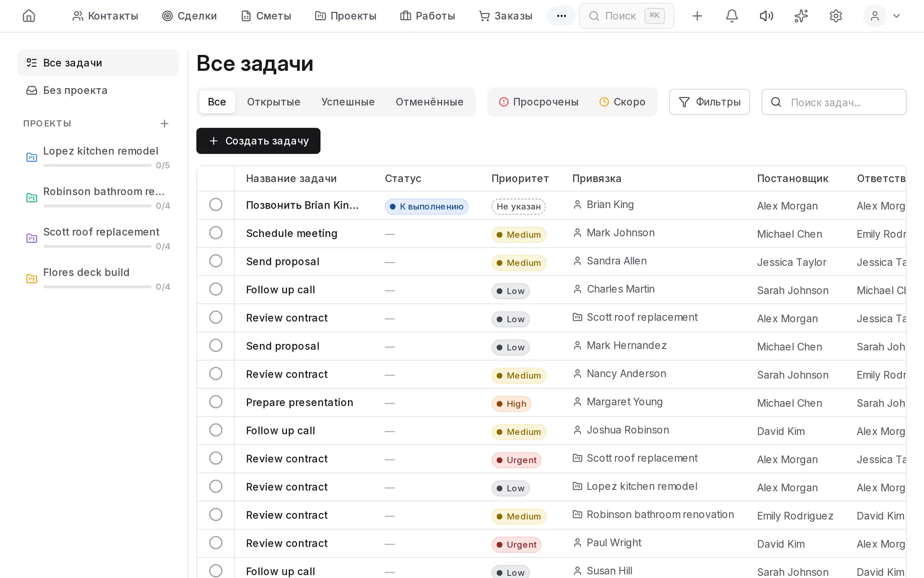The width and height of the screenshot is (924, 578).
Task: Focus the Поиск задач search field
Action: 834,102
